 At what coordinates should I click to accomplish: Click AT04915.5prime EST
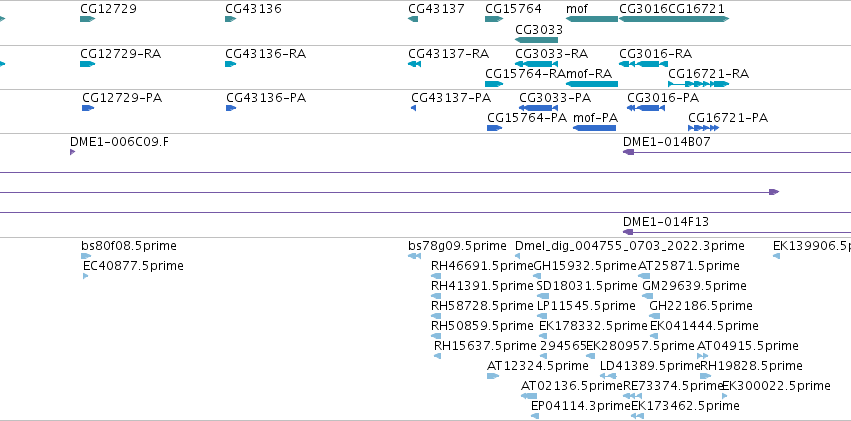coord(703,356)
